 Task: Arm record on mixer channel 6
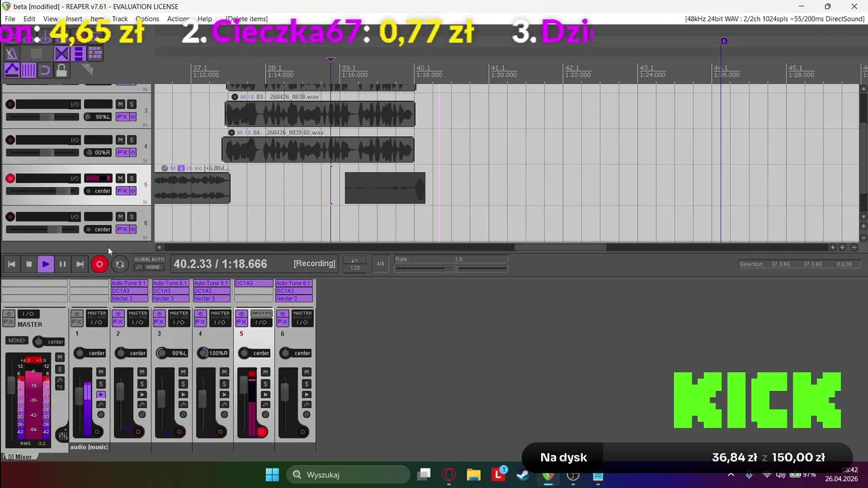coord(303,432)
